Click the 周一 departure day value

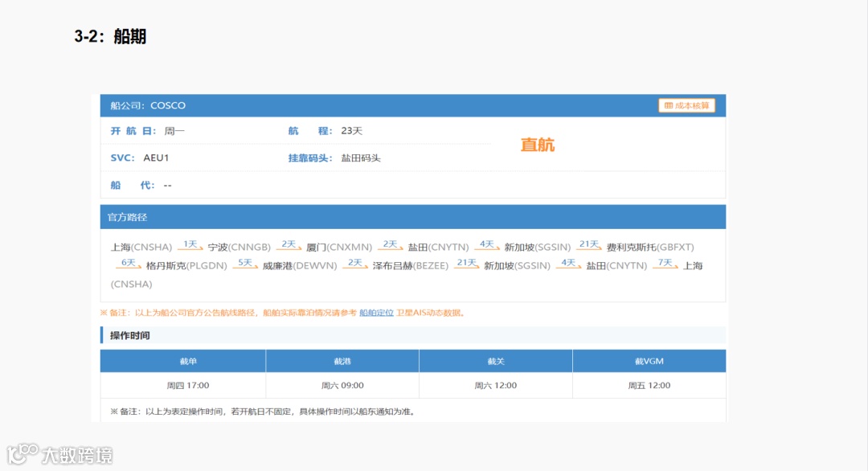pos(174,131)
